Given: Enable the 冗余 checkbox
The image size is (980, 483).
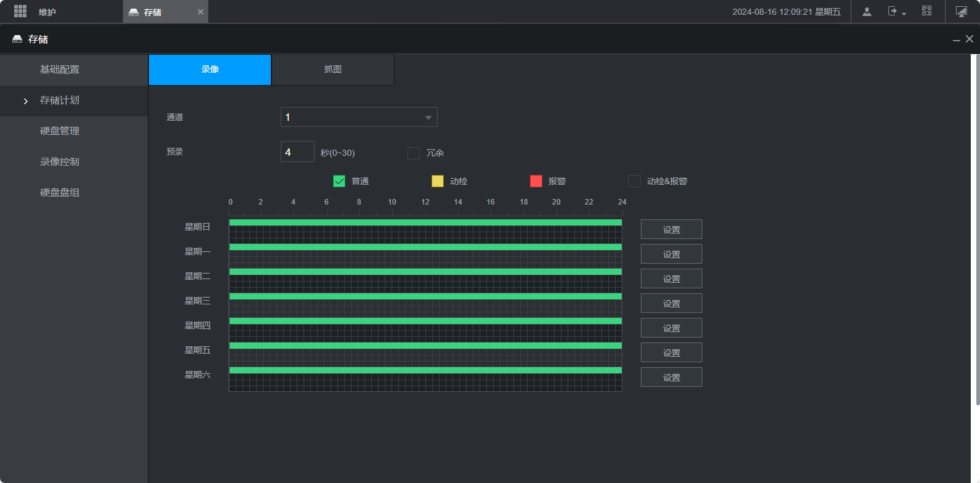Looking at the screenshot, I should tap(414, 153).
